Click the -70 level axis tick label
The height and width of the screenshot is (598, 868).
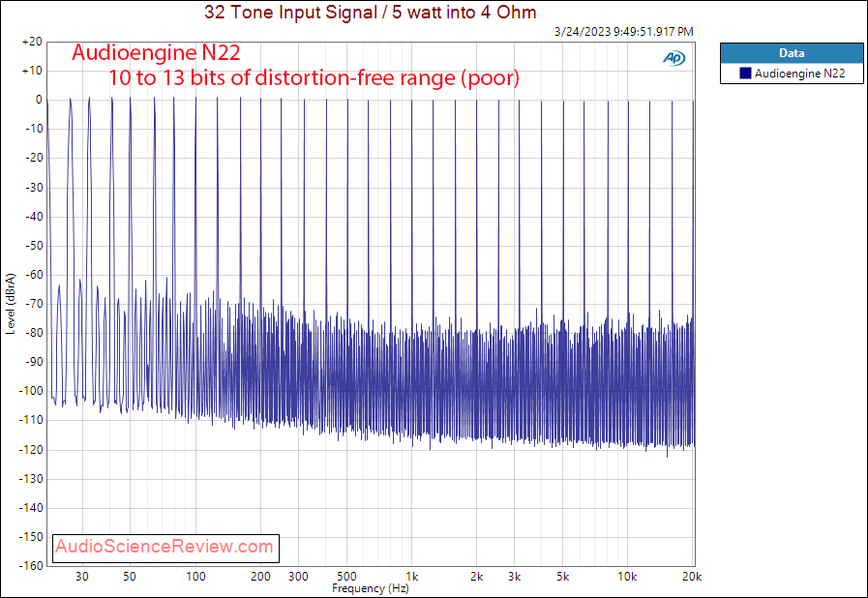[34, 304]
